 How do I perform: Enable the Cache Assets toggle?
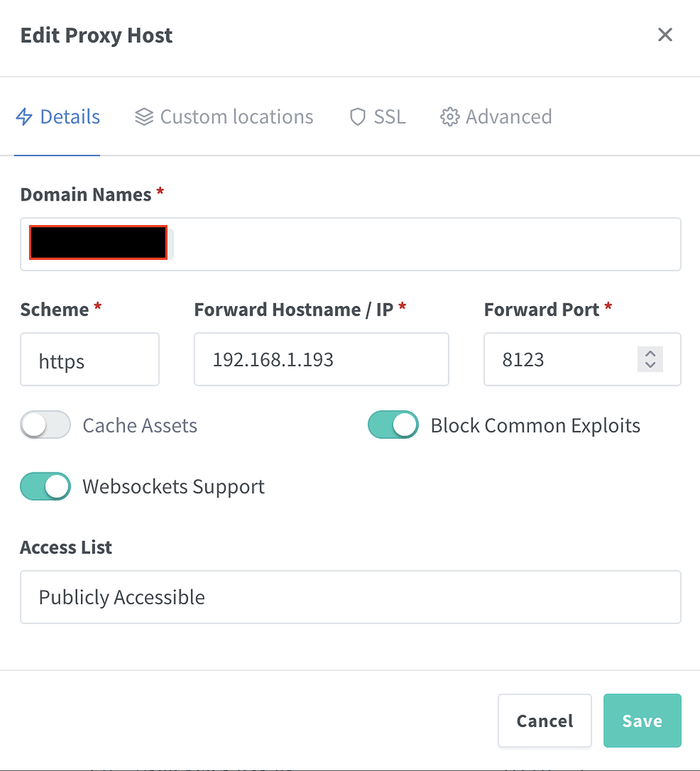pos(45,425)
